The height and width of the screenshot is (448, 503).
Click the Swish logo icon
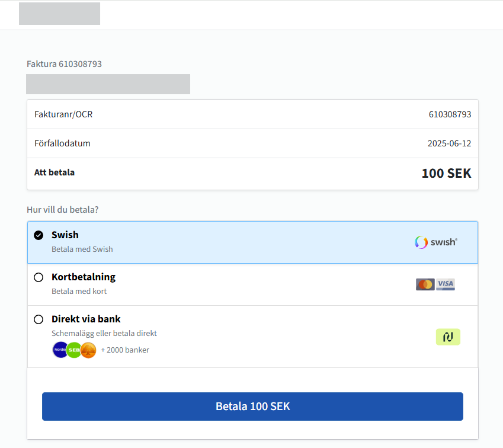coord(435,242)
